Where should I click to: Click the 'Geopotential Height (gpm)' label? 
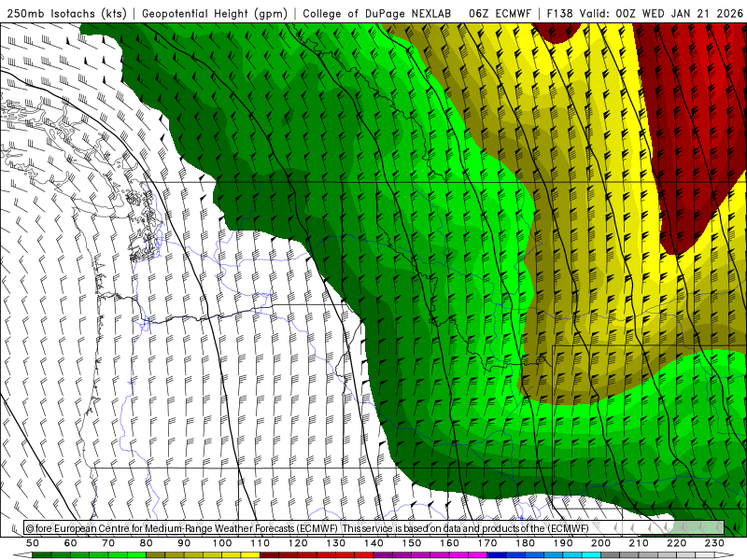tap(215, 14)
